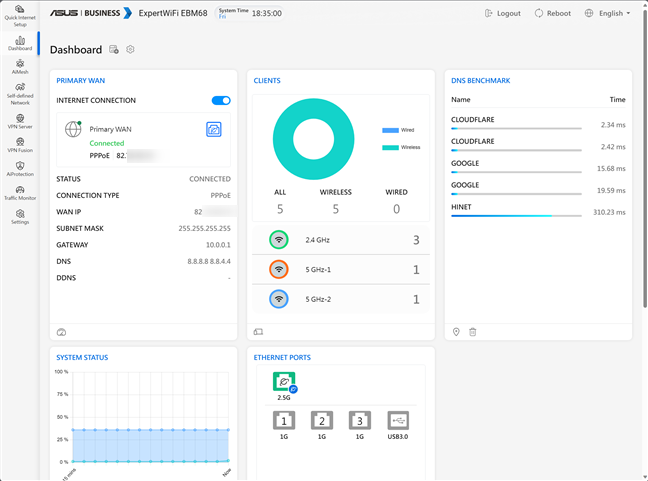Toggle the Internet Connection switch off

click(x=221, y=100)
